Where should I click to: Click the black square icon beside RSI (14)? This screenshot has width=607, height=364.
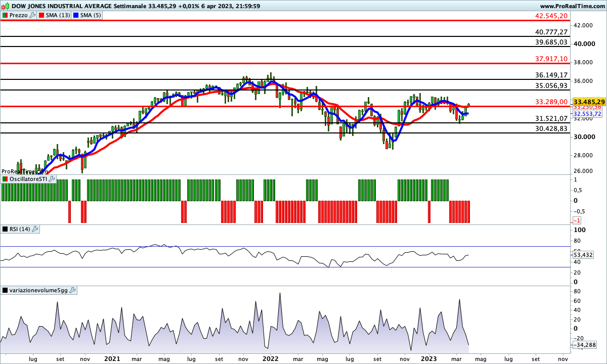5,229
